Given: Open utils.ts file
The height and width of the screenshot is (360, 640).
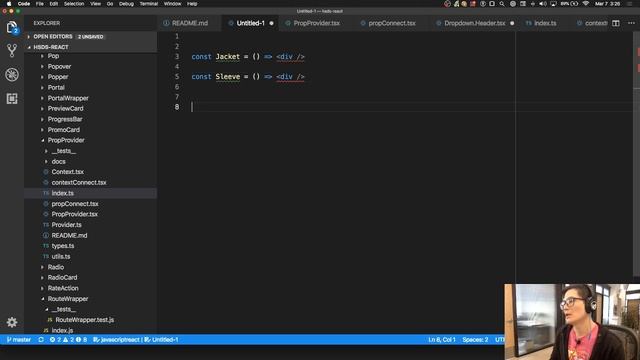Looking at the screenshot, I should click(61, 257).
